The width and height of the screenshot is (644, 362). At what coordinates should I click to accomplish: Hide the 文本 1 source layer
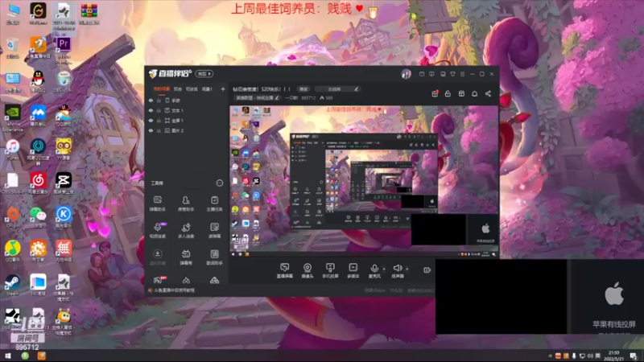coord(151,110)
